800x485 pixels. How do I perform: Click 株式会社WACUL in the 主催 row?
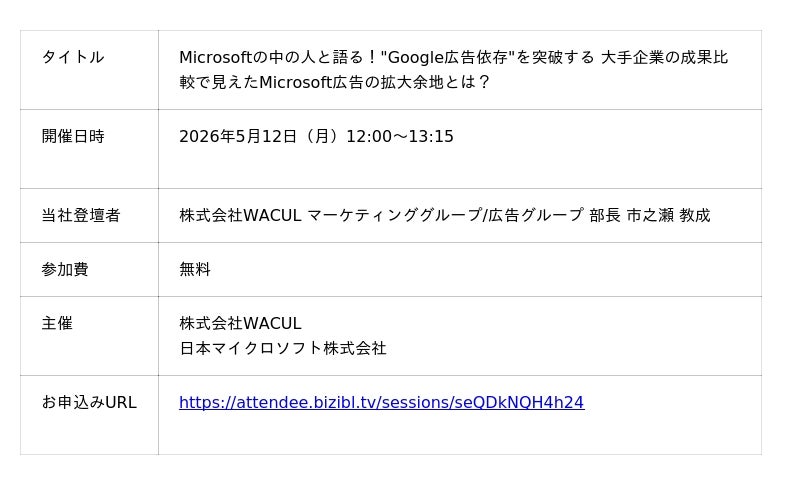pyautogui.click(x=240, y=323)
